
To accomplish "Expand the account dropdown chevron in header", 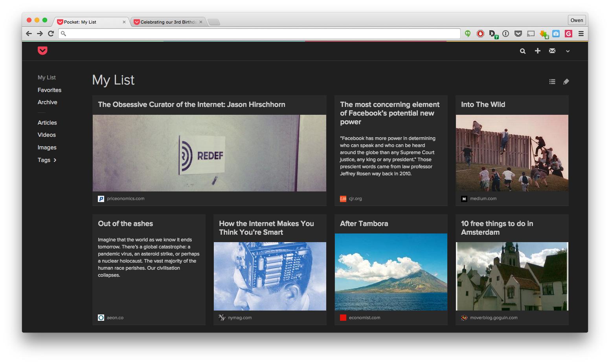I will [568, 51].
